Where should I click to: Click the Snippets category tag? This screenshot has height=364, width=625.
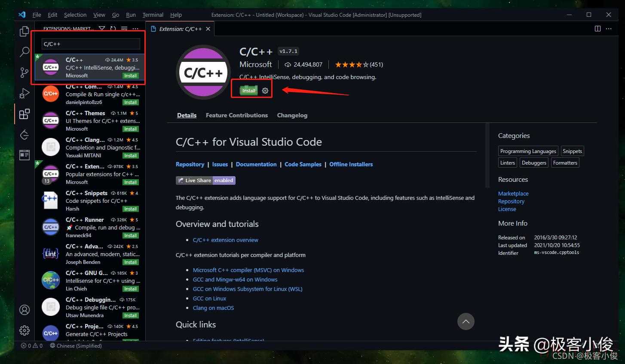click(x=572, y=151)
